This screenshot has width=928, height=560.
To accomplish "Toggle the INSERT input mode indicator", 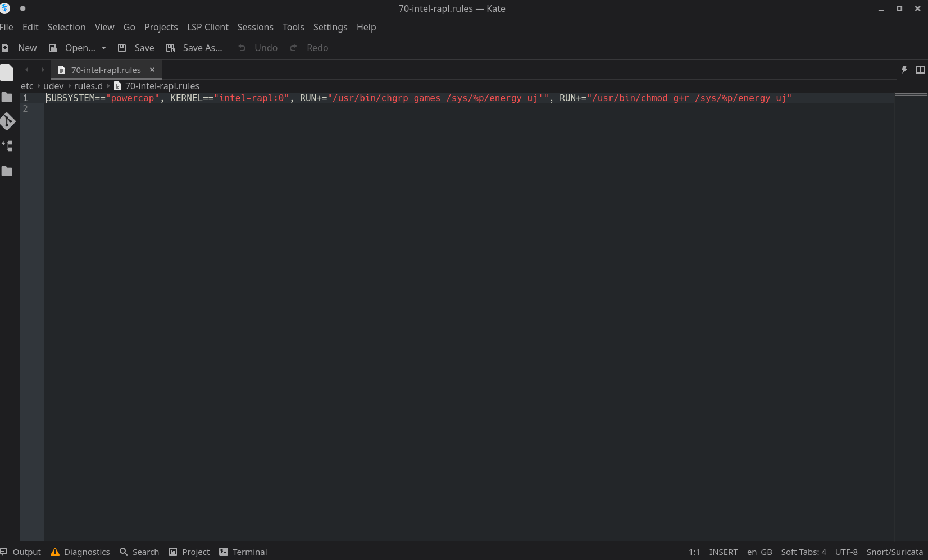I will pyautogui.click(x=724, y=552).
